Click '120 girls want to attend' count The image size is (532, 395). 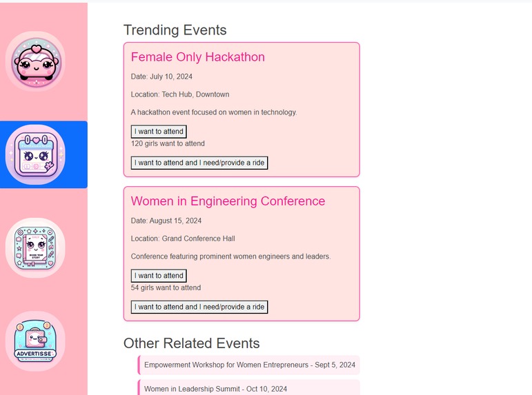click(168, 143)
